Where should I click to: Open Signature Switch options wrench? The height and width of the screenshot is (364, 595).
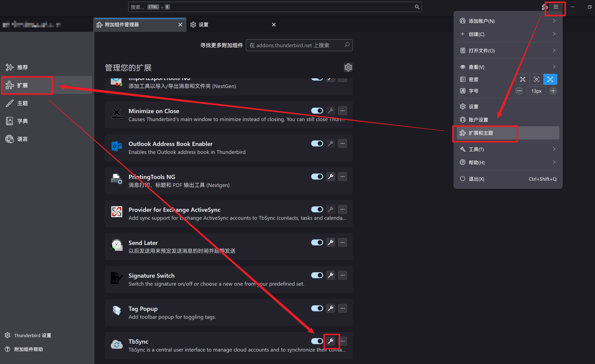click(331, 275)
